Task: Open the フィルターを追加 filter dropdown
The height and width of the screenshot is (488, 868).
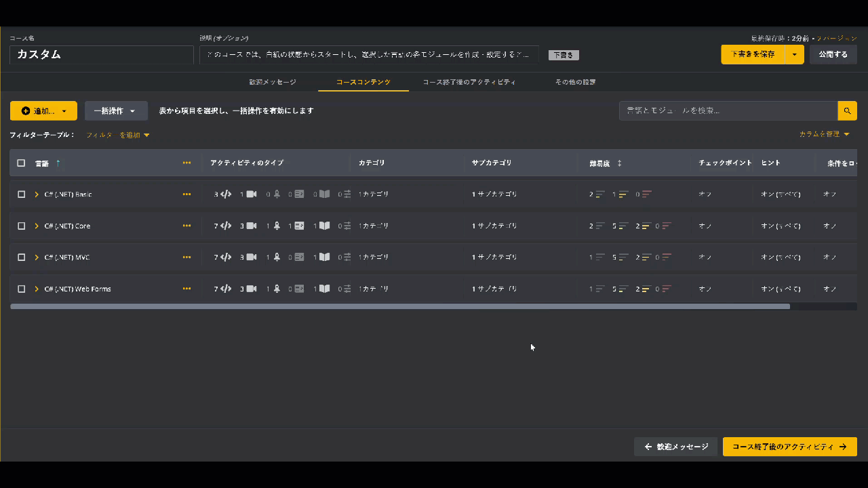Action: click(x=118, y=135)
